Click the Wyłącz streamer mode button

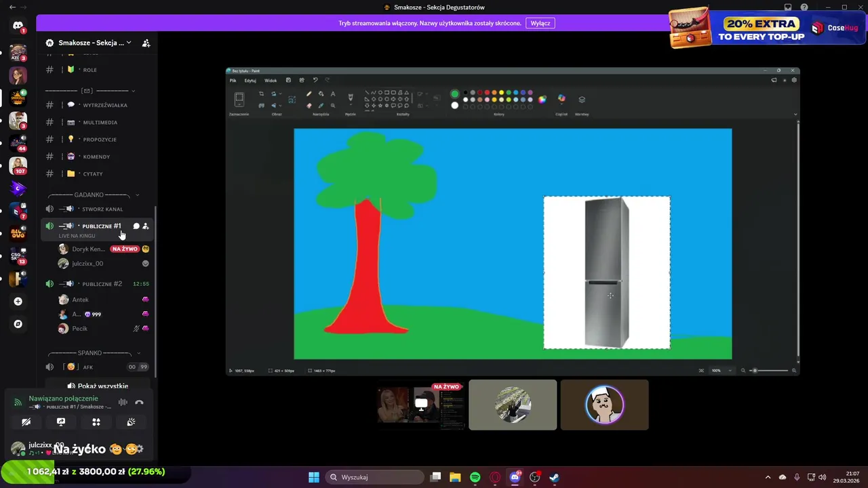(x=540, y=23)
